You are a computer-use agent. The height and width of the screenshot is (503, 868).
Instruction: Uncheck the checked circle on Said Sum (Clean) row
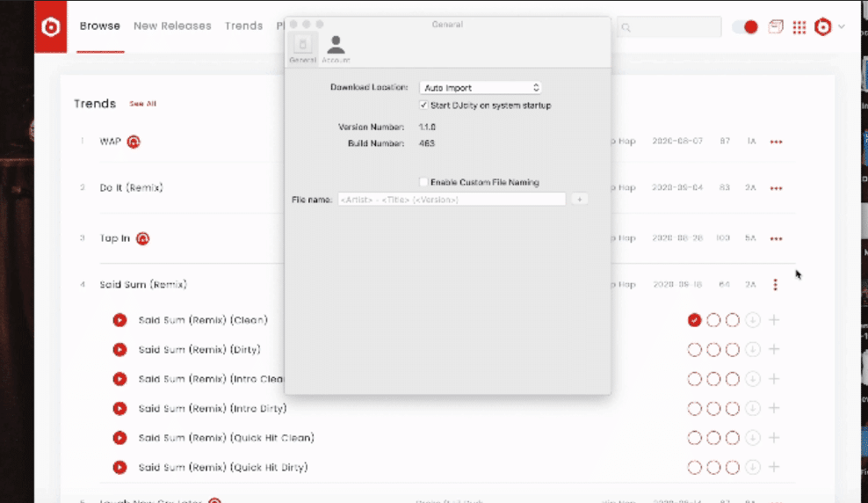(x=694, y=320)
